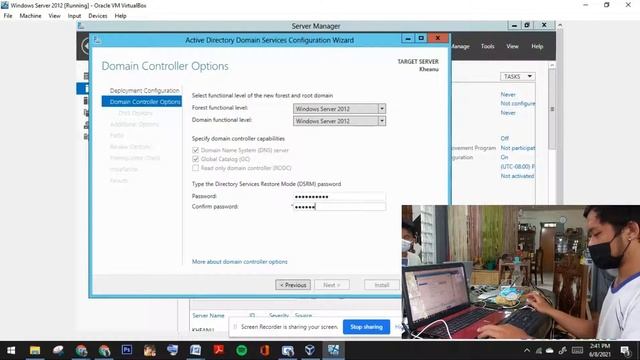
Task: Open Server Manager's View menu
Action: point(512,46)
